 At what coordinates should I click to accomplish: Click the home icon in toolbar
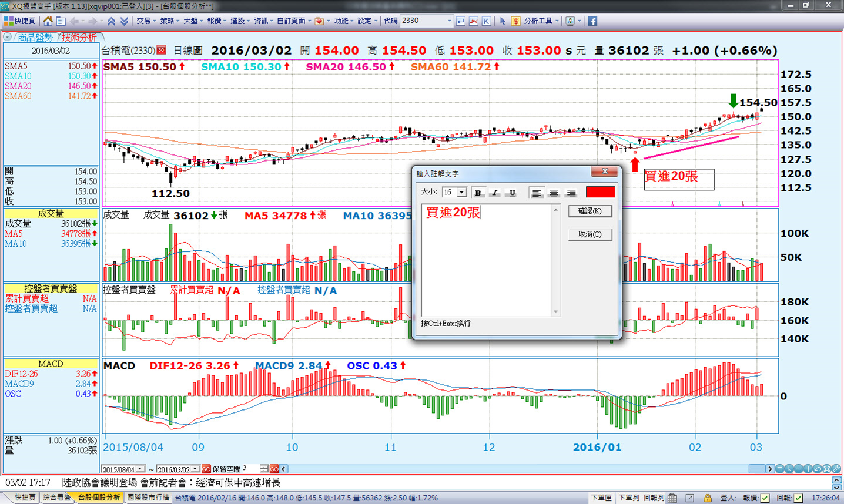(x=48, y=21)
